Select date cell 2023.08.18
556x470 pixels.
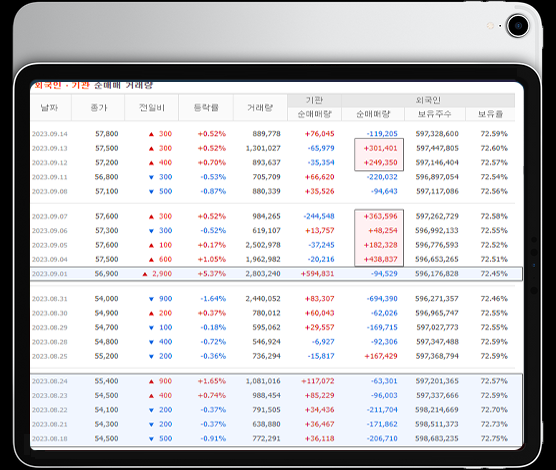pos(50,439)
